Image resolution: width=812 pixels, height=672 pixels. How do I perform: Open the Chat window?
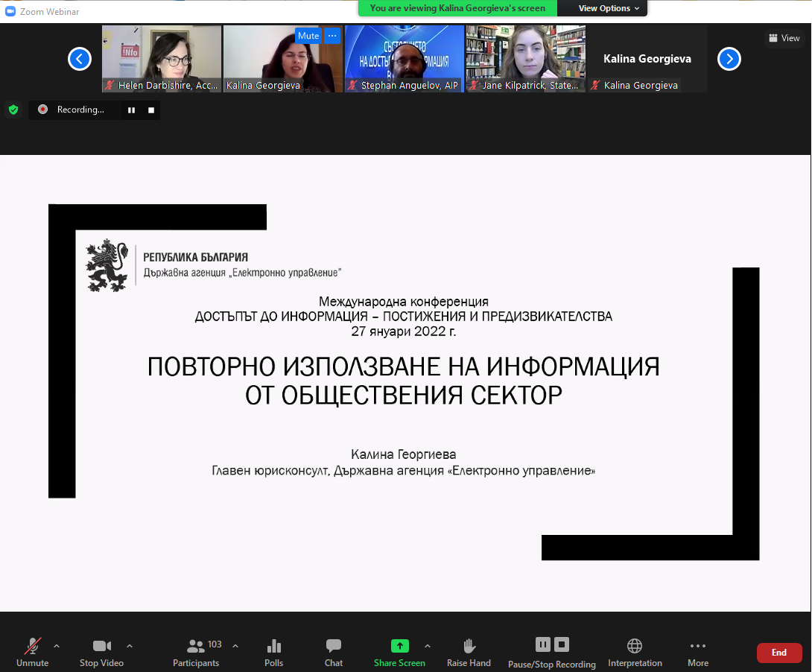pos(334,652)
